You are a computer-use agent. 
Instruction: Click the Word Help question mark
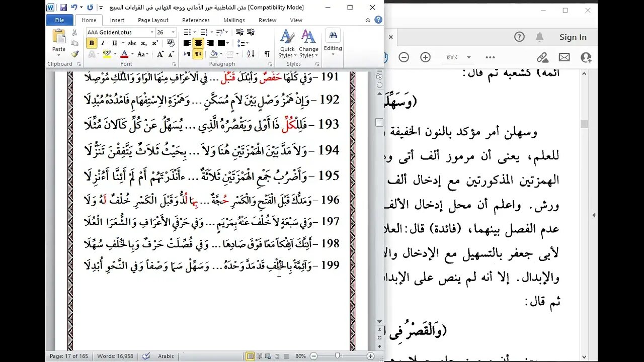pyautogui.click(x=378, y=20)
